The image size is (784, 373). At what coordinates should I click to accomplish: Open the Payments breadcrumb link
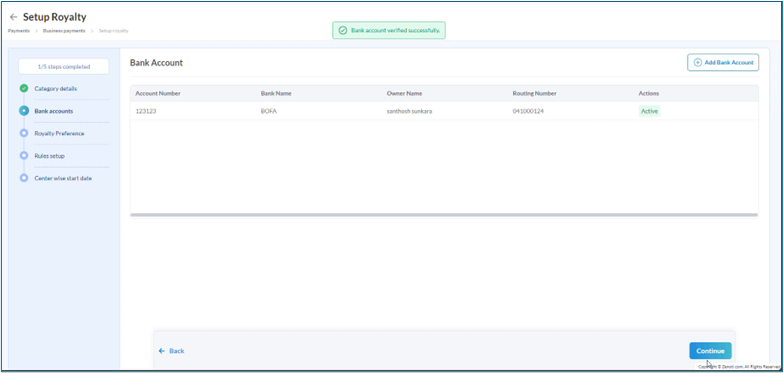pyautogui.click(x=18, y=30)
